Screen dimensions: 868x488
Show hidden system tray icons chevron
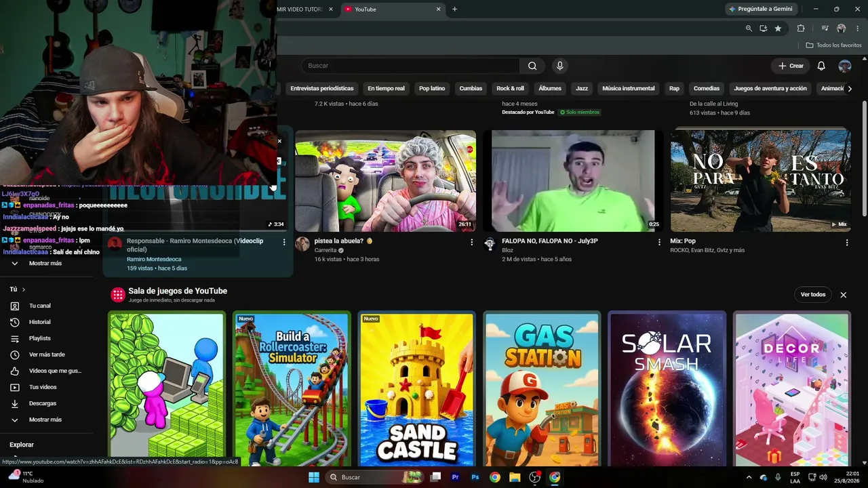[749, 477]
